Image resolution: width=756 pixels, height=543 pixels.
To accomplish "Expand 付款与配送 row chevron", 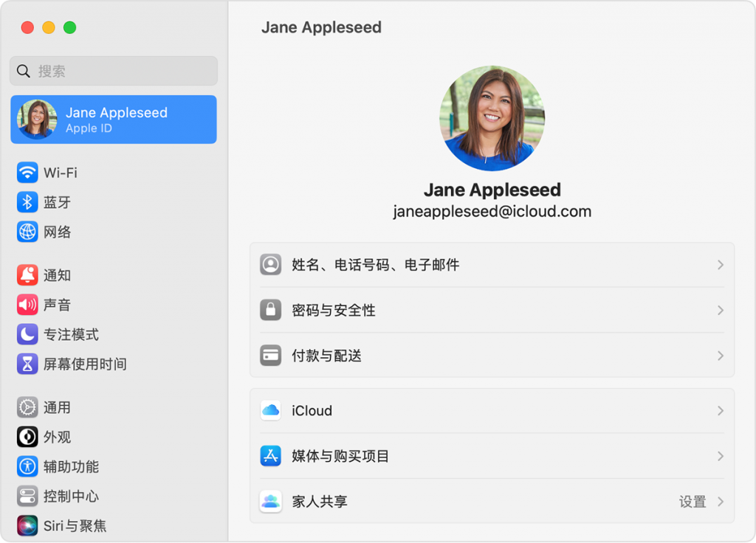I will pos(721,356).
